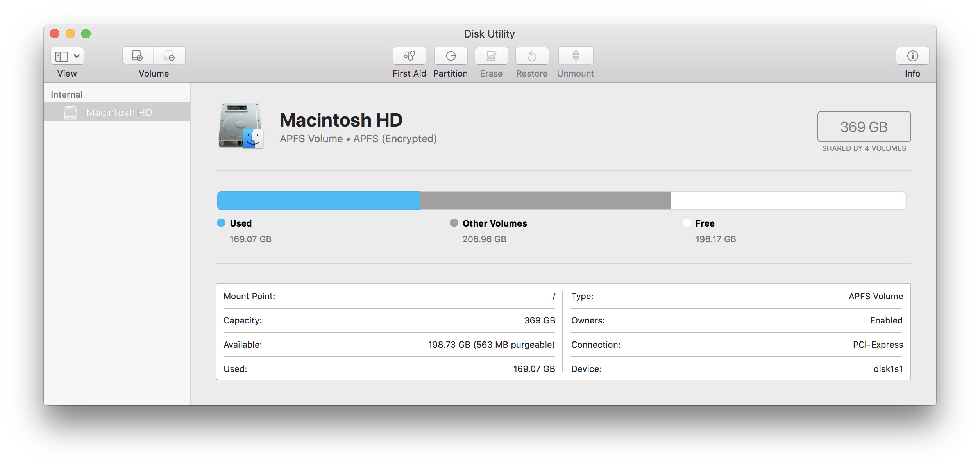Click the Unmount toolbar icon
This screenshot has width=980, height=468.
click(x=576, y=56)
